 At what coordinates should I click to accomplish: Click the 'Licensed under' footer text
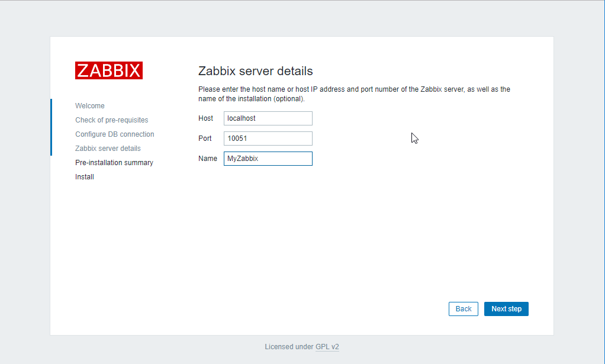coord(289,347)
